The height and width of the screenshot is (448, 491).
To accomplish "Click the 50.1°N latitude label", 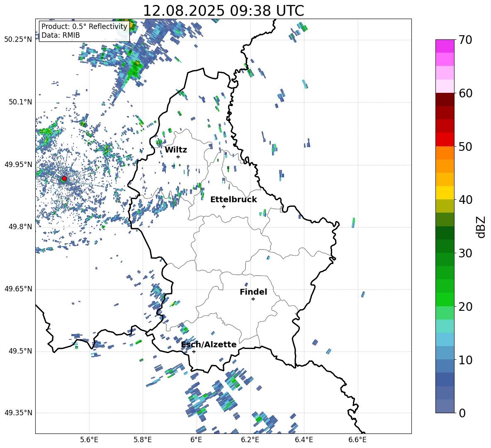I will click(x=20, y=102).
